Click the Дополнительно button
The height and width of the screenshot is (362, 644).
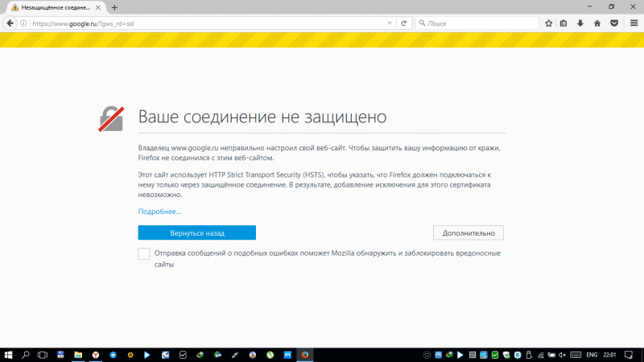pyautogui.click(x=469, y=232)
